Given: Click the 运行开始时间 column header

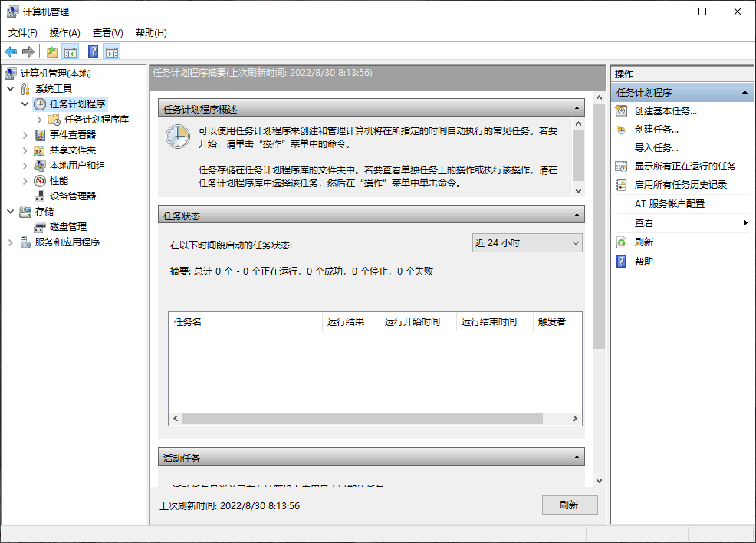Looking at the screenshot, I should 418,321.
